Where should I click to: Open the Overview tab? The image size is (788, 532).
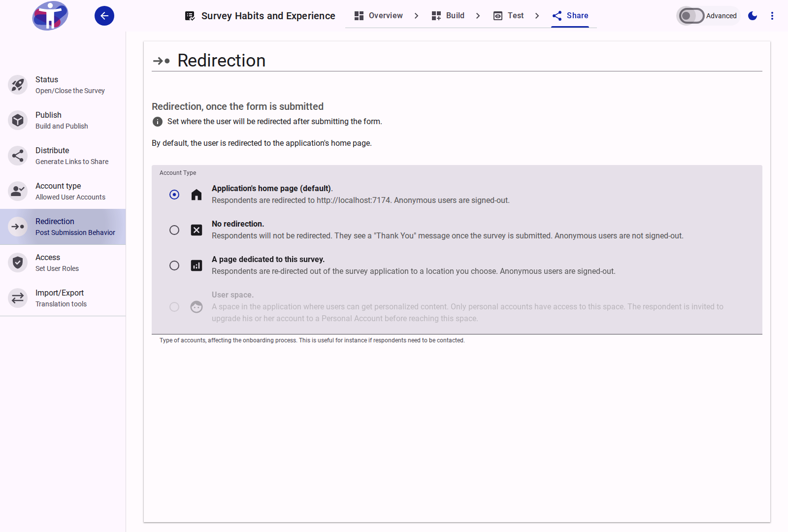pos(378,16)
